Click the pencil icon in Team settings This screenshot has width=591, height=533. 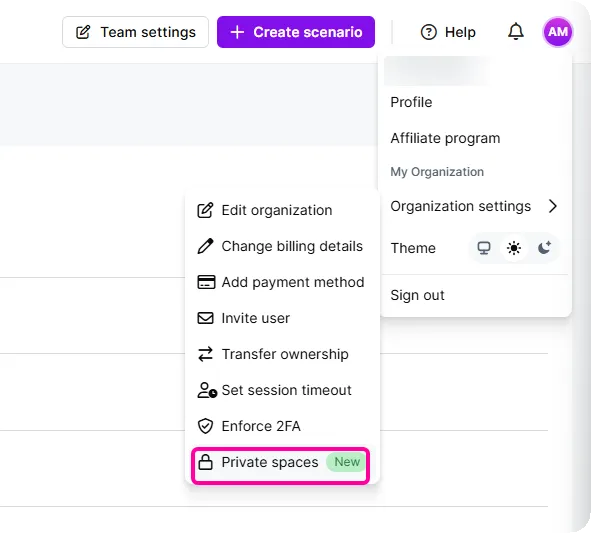tap(83, 32)
